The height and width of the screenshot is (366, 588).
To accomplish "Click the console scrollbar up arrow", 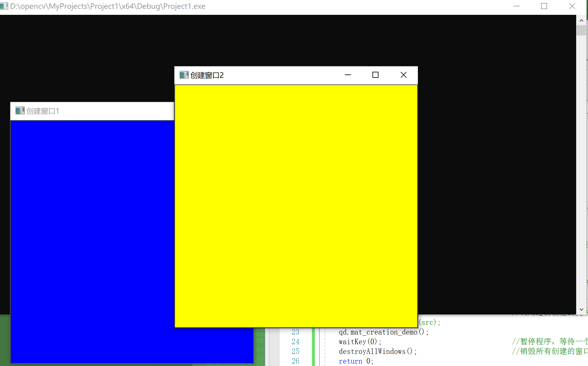I will [581, 20].
